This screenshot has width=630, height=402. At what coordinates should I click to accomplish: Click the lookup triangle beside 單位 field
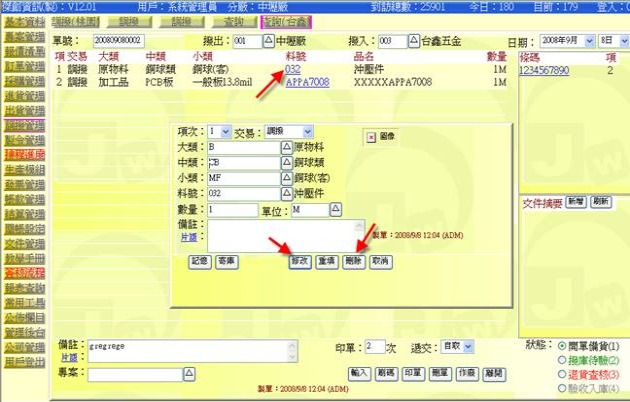(x=336, y=209)
